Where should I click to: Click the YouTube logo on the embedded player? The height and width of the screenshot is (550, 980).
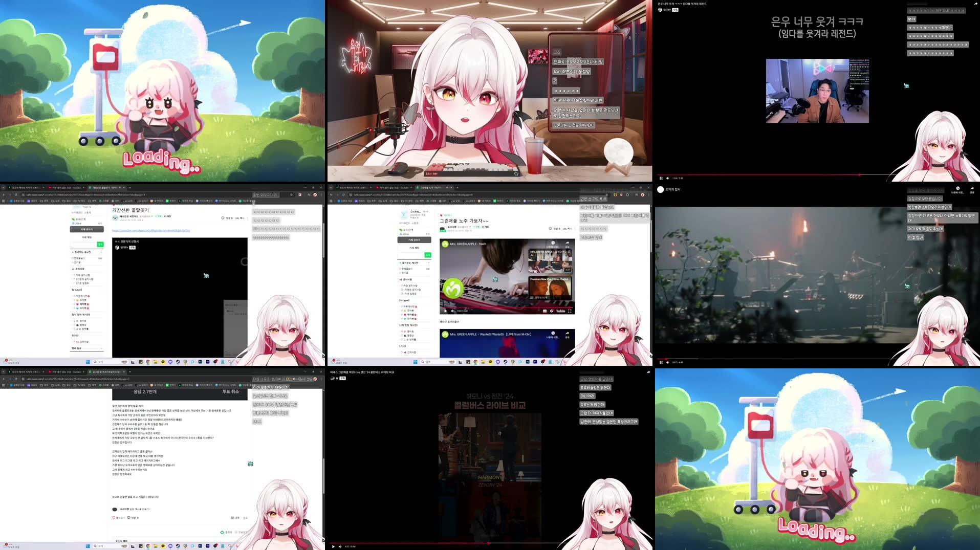click(x=561, y=311)
